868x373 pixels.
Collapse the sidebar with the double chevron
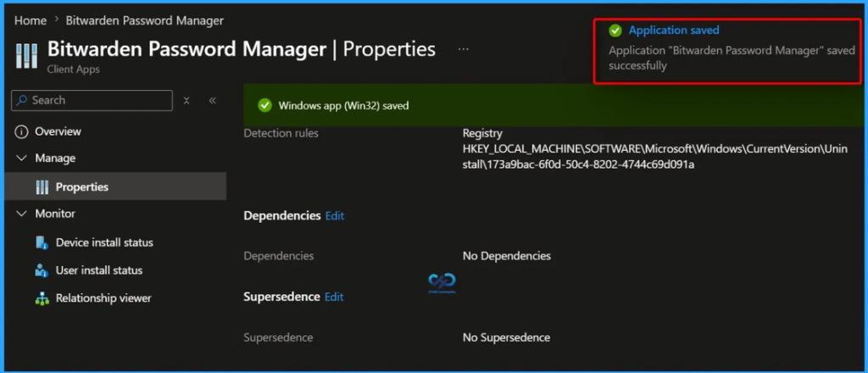tap(213, 100)
